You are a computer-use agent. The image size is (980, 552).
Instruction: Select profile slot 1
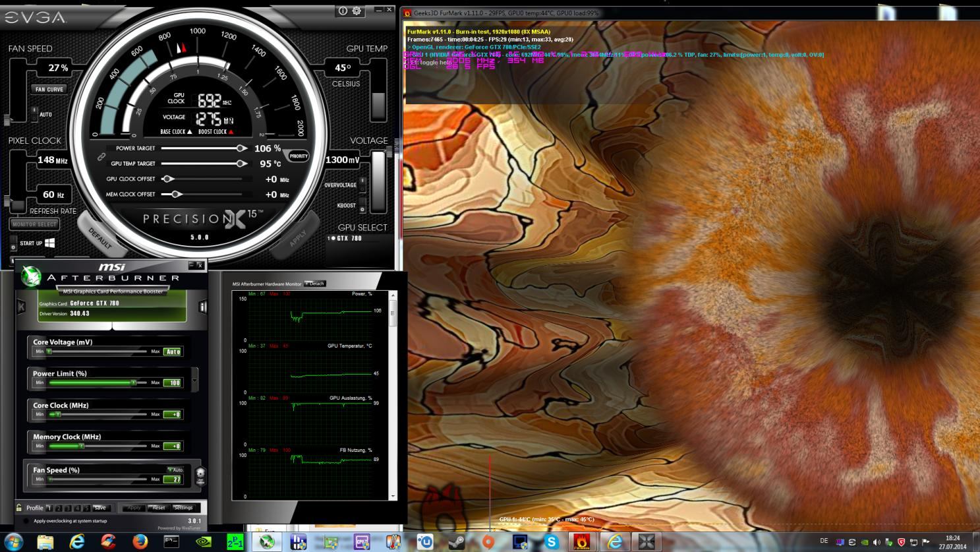49,508
